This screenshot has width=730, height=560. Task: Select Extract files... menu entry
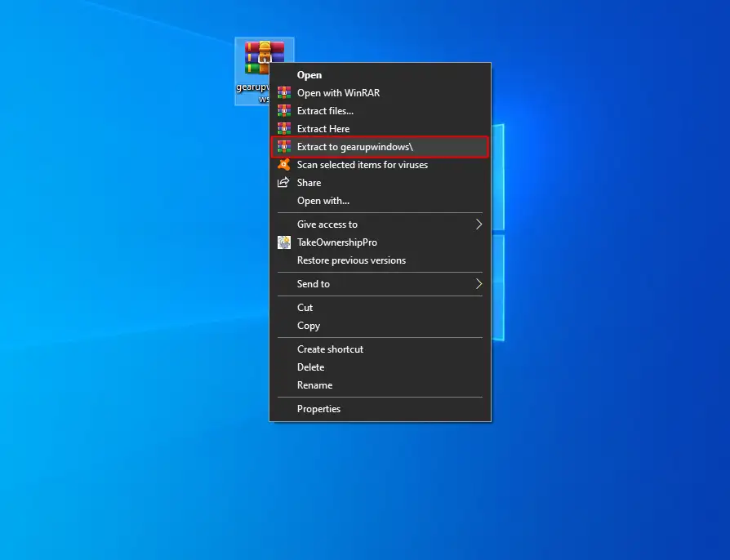(x=380, y=111)
